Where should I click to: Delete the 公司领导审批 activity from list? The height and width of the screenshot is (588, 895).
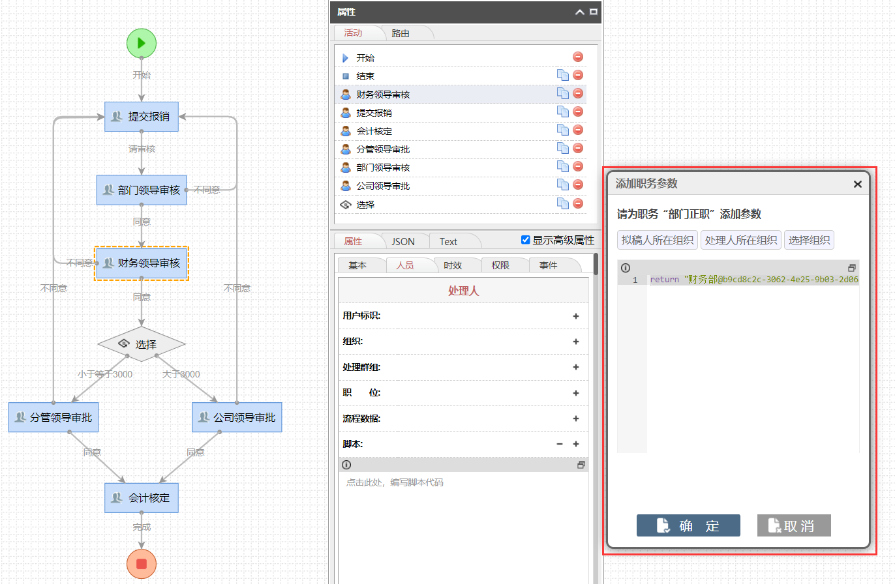click(x=578, y=185)
